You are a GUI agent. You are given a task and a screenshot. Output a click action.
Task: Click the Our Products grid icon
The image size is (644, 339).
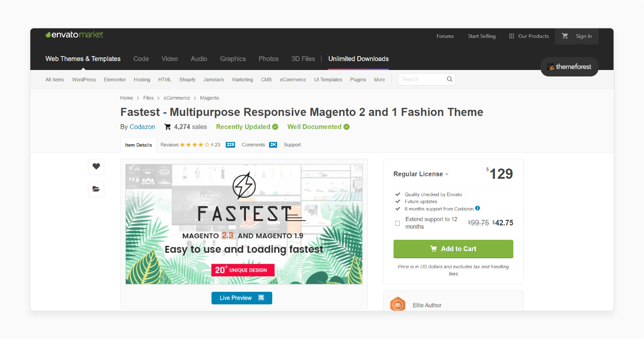click(x=512, y=36)
